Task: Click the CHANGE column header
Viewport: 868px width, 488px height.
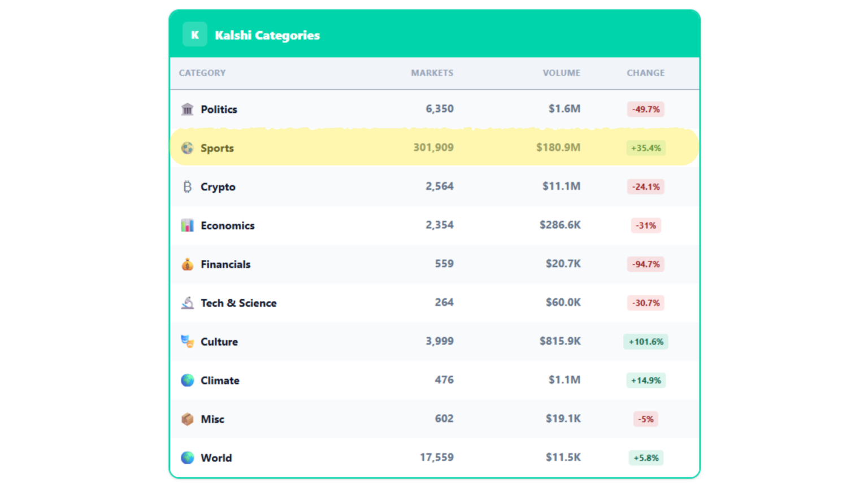Action: coord(645,73)
